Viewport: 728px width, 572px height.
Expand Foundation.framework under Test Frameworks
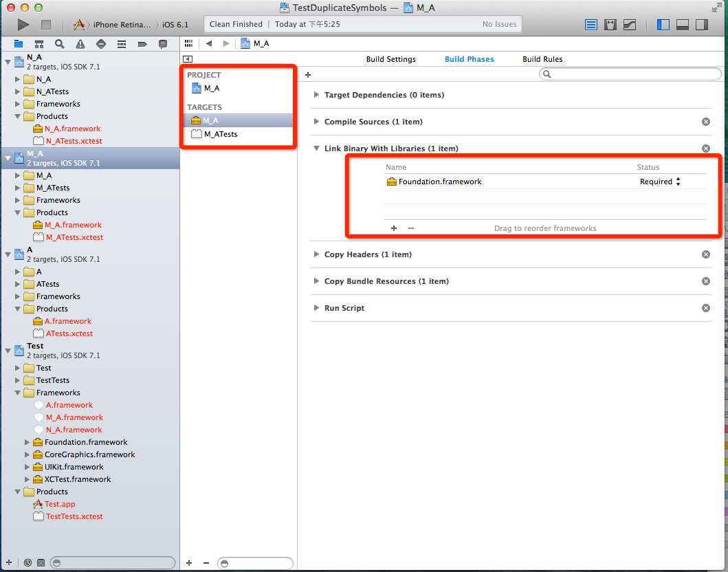click(x=27, y=442)
